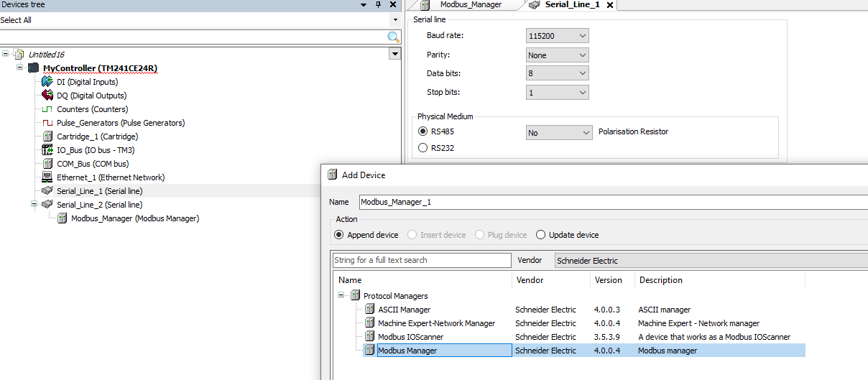This screenshot has height=380, width=868.
Task: Click the Counters node icon
Action: click(x=47, y=109)
